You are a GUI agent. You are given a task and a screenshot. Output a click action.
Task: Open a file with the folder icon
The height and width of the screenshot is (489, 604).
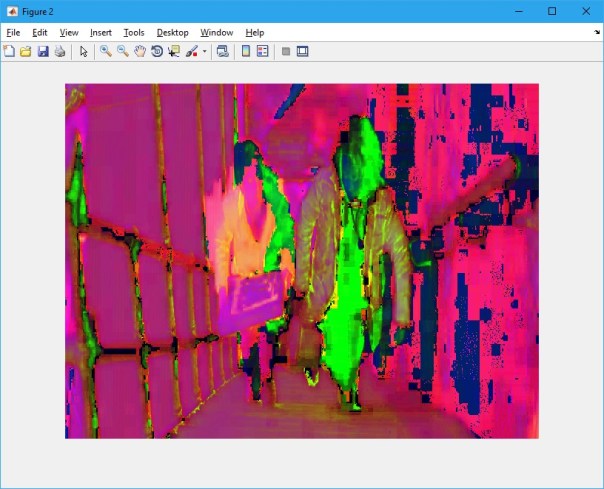(26, 51)
